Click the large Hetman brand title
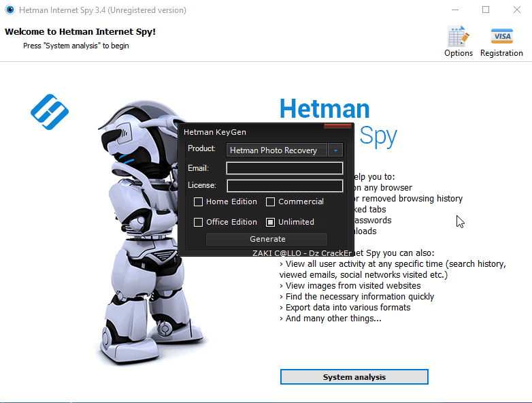 (325, 109)
